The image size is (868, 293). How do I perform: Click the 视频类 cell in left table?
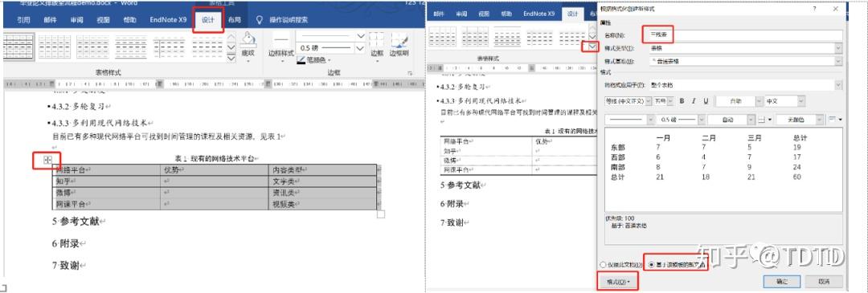(x=322, y=204)
